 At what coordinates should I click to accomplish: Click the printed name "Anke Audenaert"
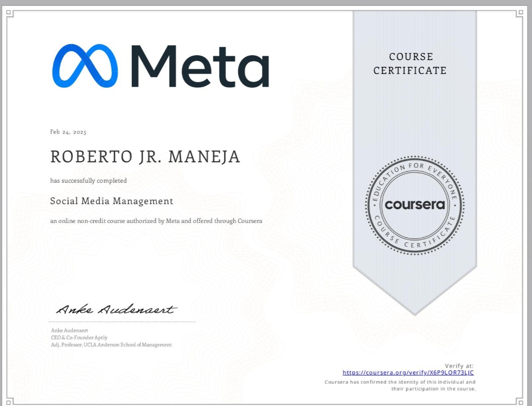[x=70, y=330]
